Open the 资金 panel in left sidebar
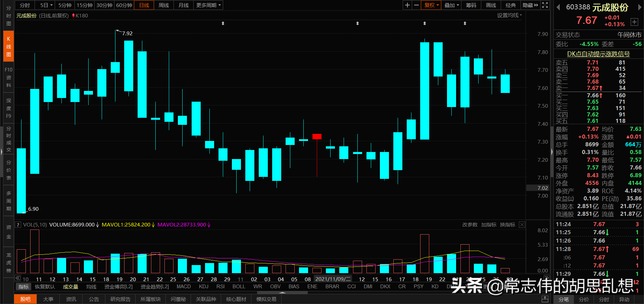Screen dimensions: 644x304 point(8,232)
